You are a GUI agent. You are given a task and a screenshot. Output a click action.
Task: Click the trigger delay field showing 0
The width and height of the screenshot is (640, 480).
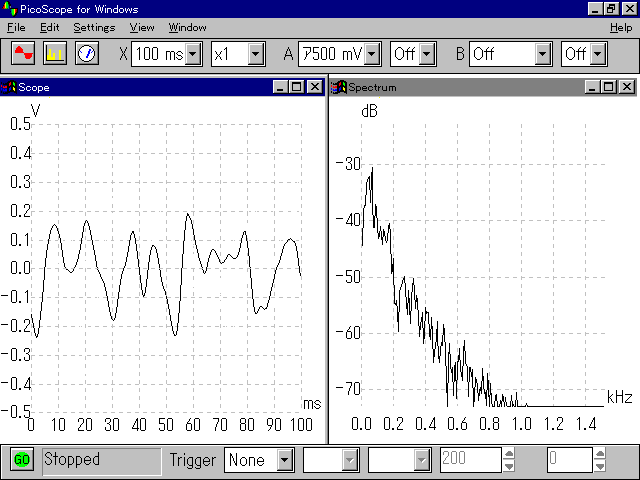570,460
